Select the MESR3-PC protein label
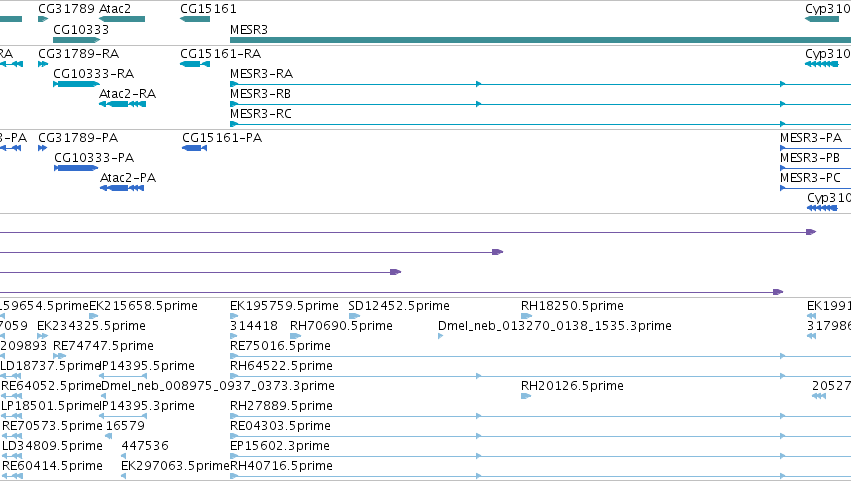 (x=810, y=178)
